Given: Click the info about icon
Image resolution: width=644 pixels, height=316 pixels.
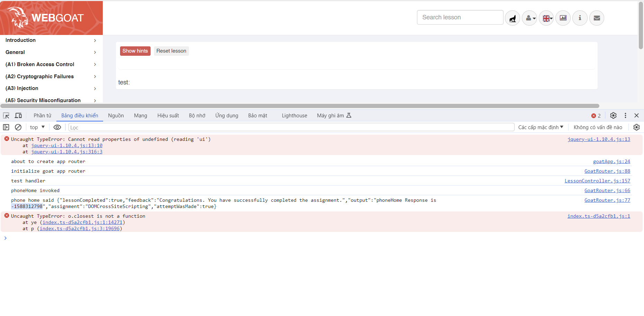Looking at the screenshot, I should click(580, 18).
